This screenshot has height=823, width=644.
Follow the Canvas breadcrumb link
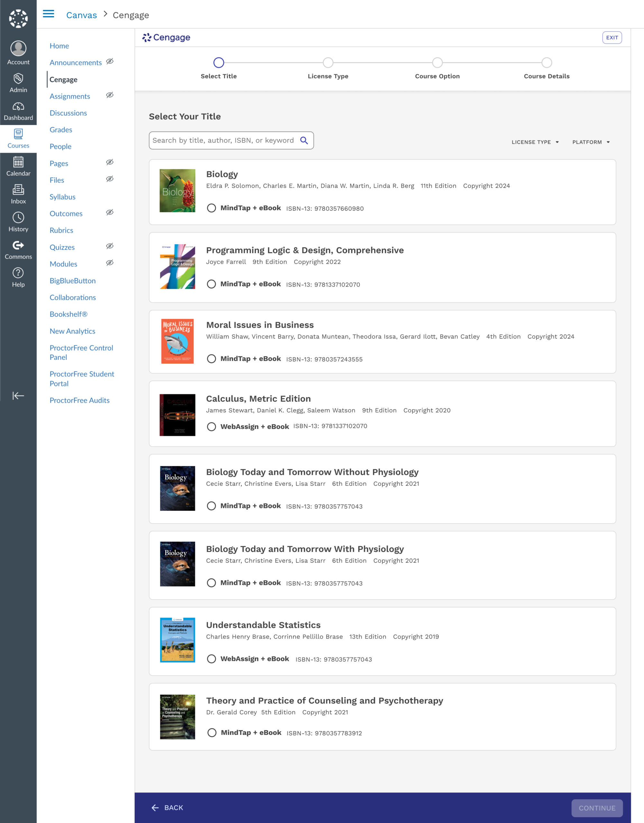click(81, 15)
